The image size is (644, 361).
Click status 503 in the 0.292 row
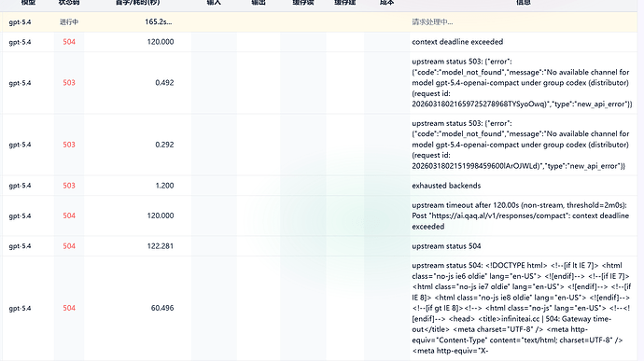pyautogui.click(x=69, y=145)
